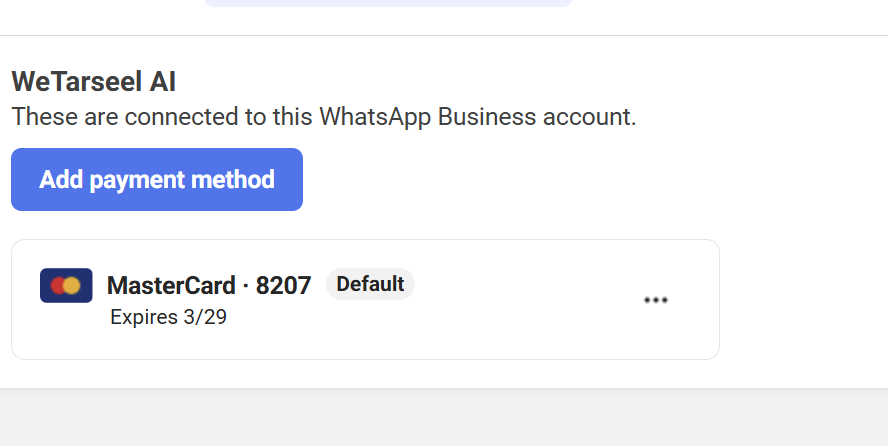Click the 8207 card number digits
This screenshot has height=446, width=888.
284,285
